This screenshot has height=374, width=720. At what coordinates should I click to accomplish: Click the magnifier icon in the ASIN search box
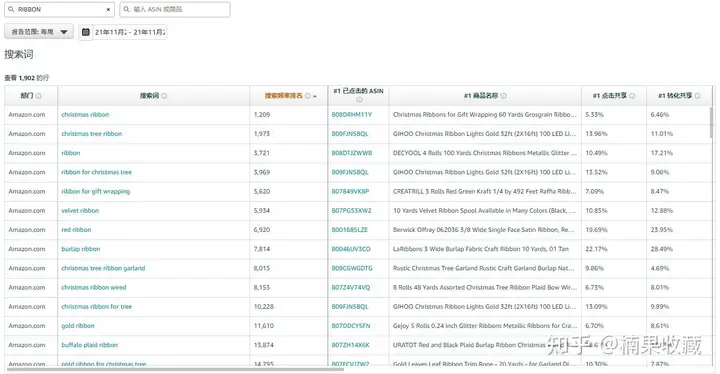pyautogui.click(x=127, y=9)
